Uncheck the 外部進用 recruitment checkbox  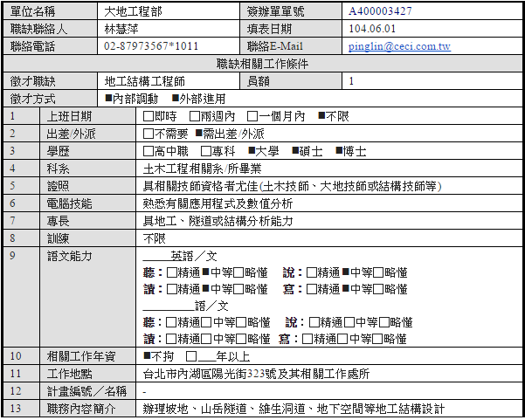coord(175,99)
